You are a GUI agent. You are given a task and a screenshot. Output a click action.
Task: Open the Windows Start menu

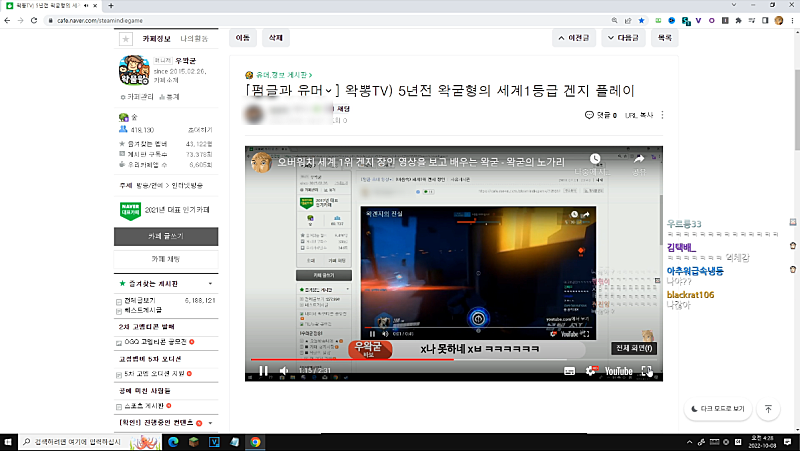click(x=8, y=442)
